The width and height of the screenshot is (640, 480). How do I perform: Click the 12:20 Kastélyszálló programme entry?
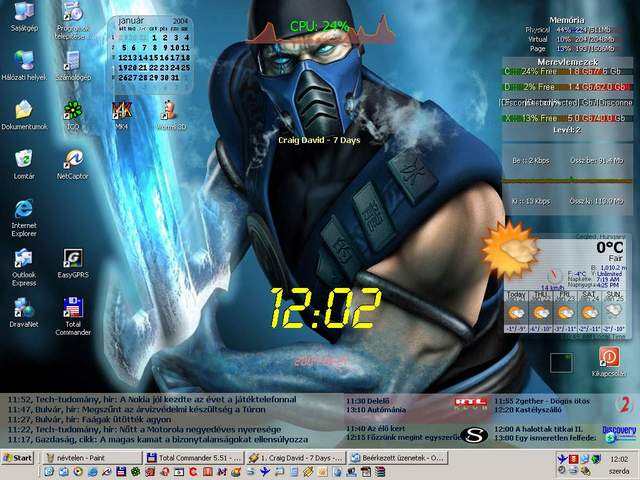point(528,410)
